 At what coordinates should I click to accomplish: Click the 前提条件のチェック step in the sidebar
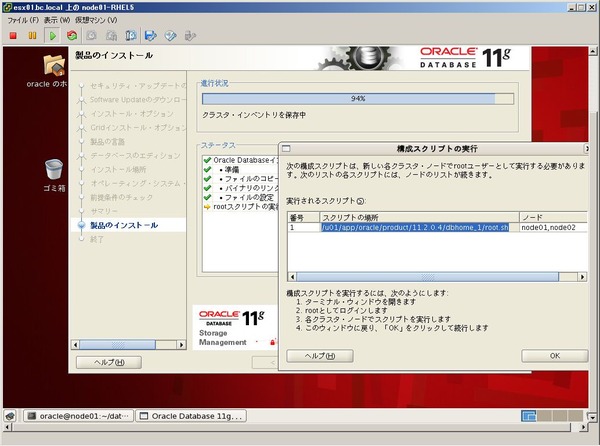pyautogui.click(x=122, y=197)
